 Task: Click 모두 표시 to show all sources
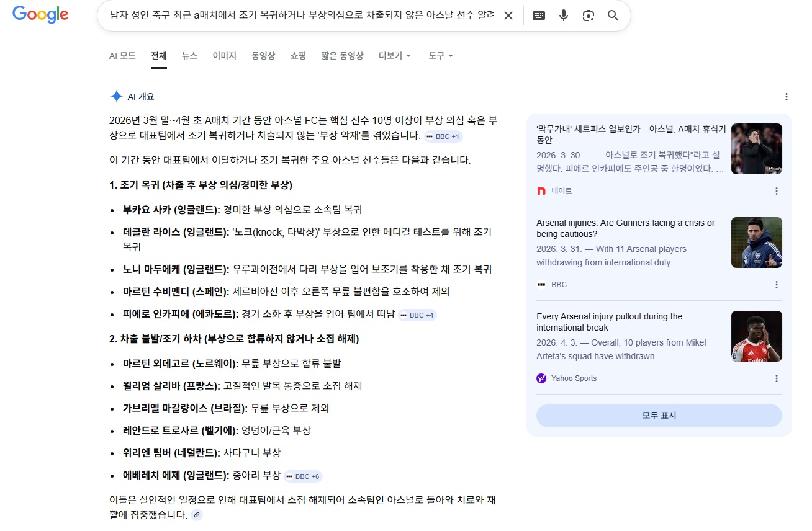click(659, 416)
